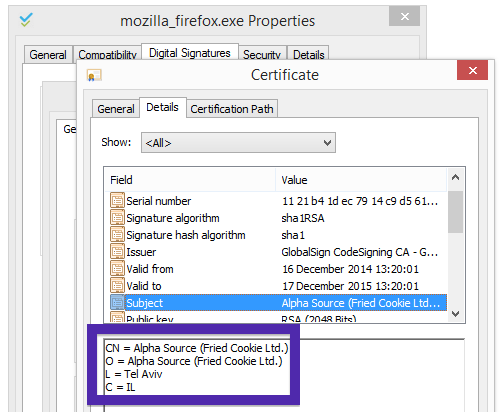Click the L = Tel Aviv line

coord(134,374)
